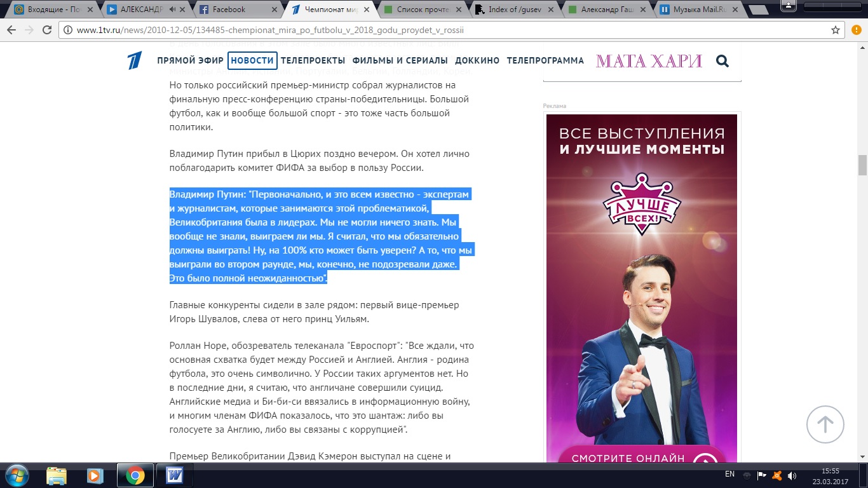
Task: Switch to Word via taskbar icon
Action: (x=174, y=475)
